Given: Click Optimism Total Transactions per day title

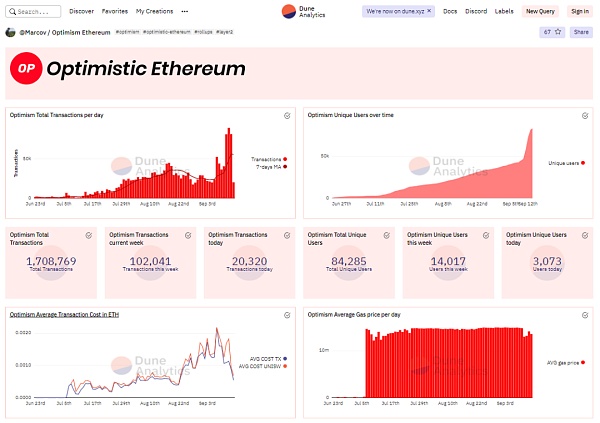Looking at the screenshot, I should coord(57,115).
